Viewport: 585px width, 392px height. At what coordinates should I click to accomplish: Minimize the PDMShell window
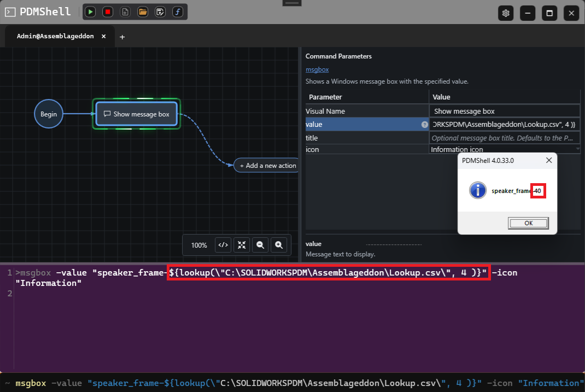click(528, 13)
